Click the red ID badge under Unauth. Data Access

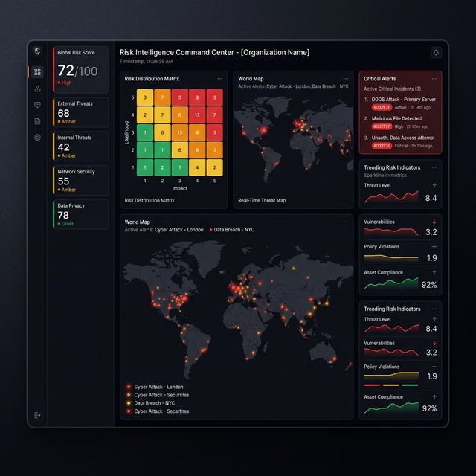tap(382, 146)
